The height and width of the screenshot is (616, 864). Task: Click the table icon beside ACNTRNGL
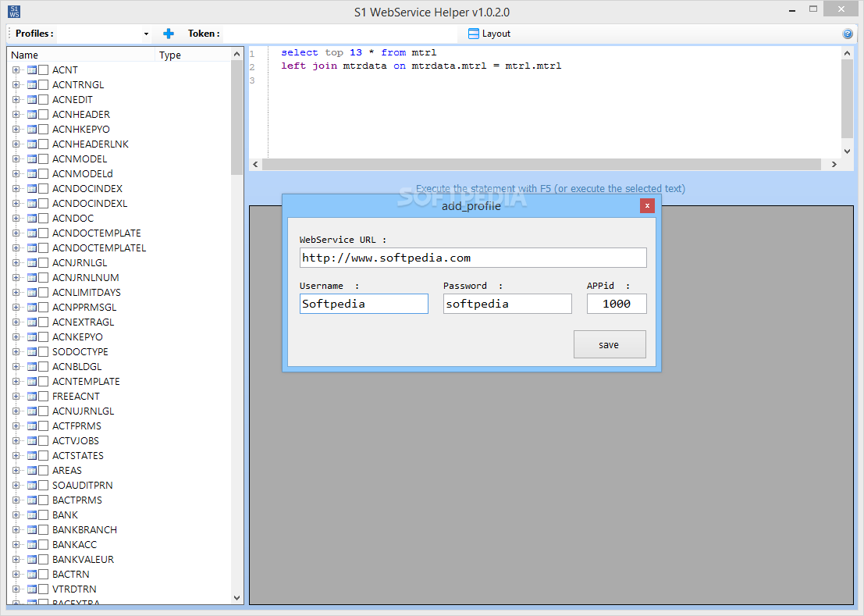pos(32,85)
